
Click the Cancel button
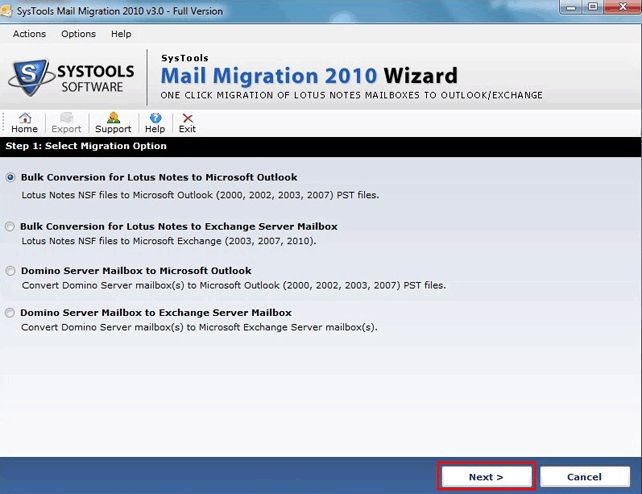click(x=584, y=476)
